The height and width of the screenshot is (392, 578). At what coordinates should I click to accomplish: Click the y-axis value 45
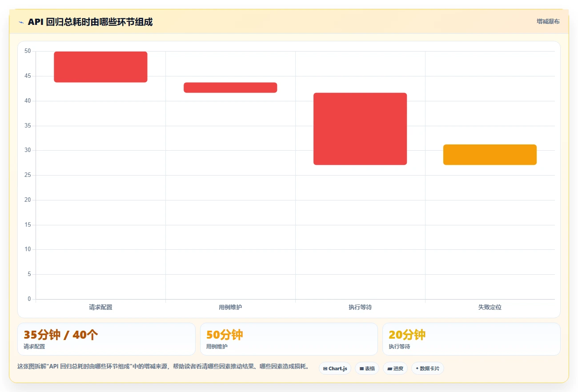[28, 76]
